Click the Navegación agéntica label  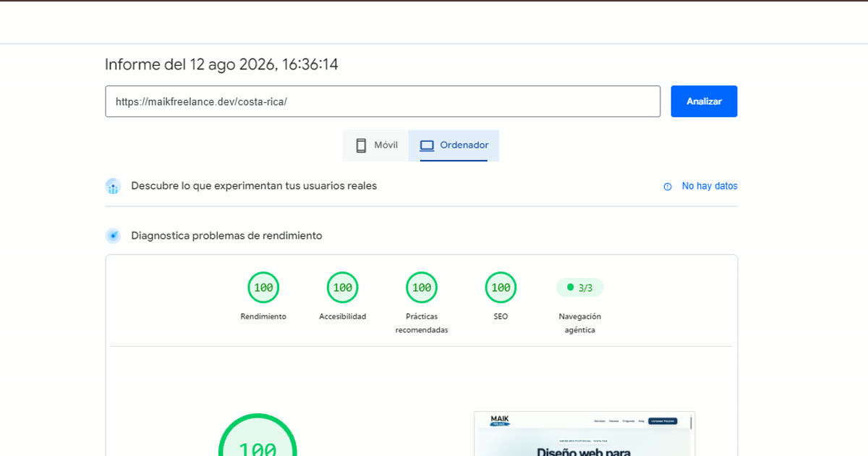579,323
